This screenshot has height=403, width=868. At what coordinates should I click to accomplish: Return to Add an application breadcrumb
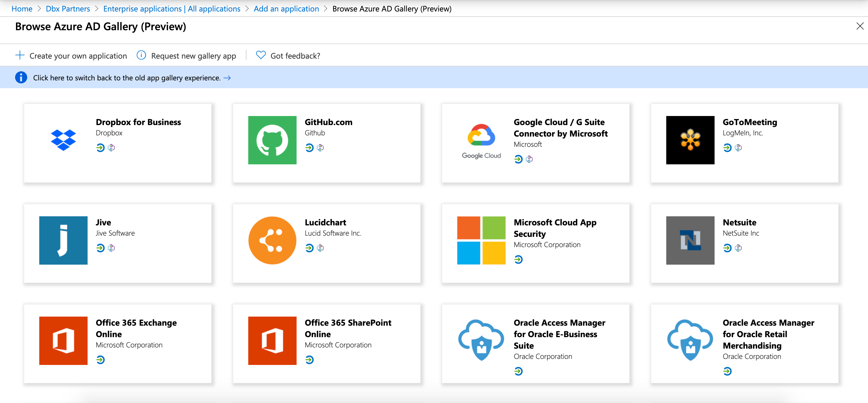point(286,9)
